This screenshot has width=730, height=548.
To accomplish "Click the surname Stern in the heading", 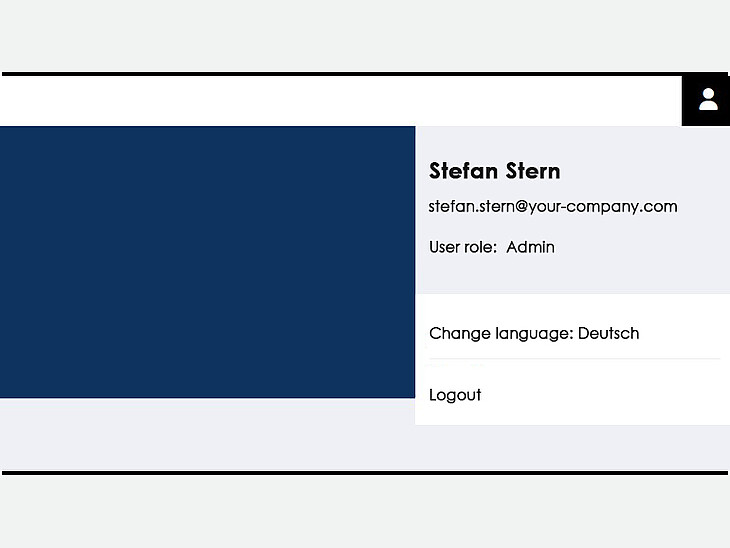I will (x=533, y=171).
